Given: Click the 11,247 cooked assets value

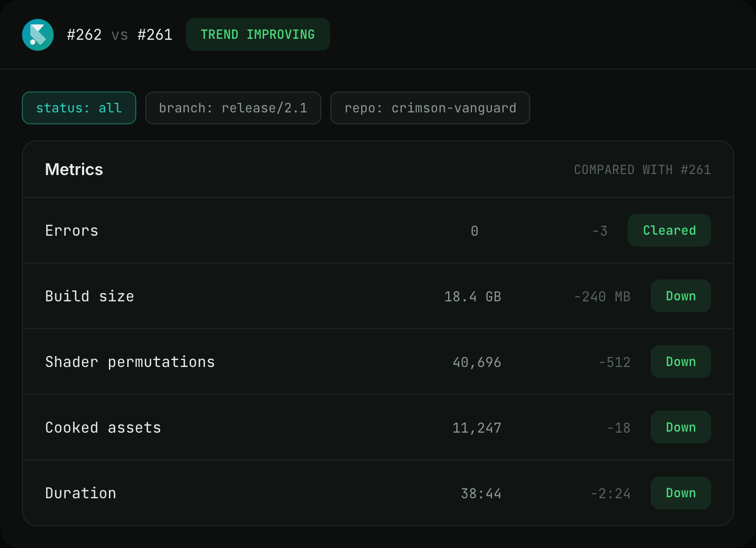Looking at the screenshot, I should tap(476, 428).
